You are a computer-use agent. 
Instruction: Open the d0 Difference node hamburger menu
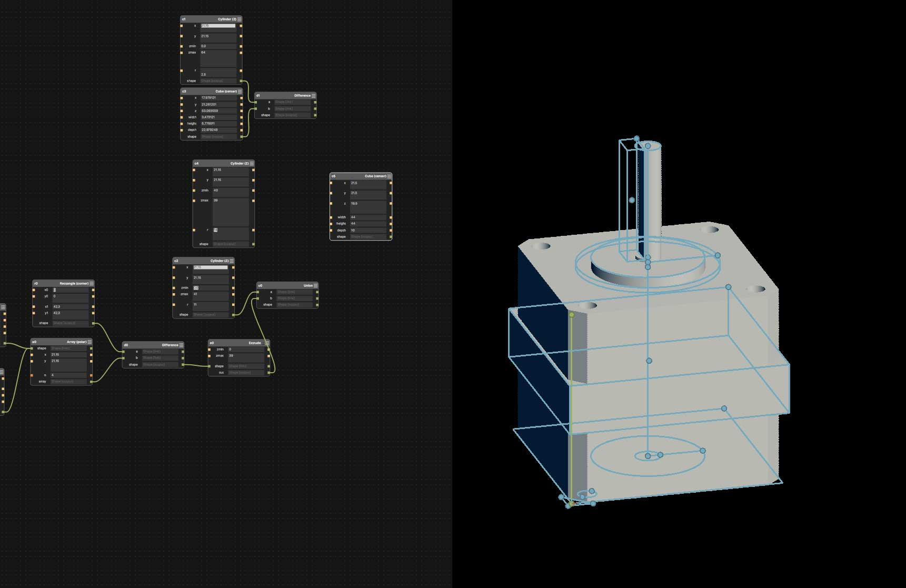[181, 345]
